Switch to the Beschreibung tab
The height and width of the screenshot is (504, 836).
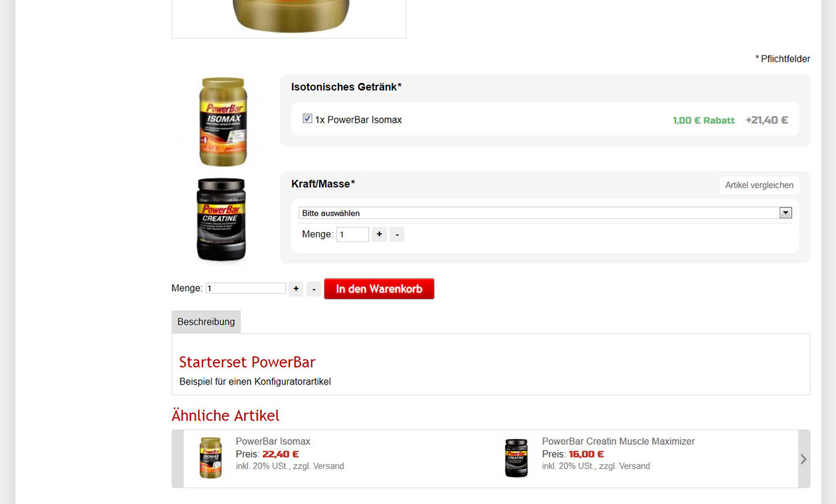point(206,322)
